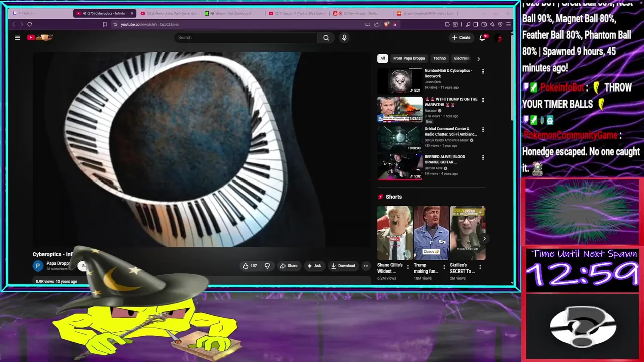Open NumberNin6 & Cyberoptics Rootwork thumbnail
This screenshot has width=644, height=362.
(x=400, y=81)
